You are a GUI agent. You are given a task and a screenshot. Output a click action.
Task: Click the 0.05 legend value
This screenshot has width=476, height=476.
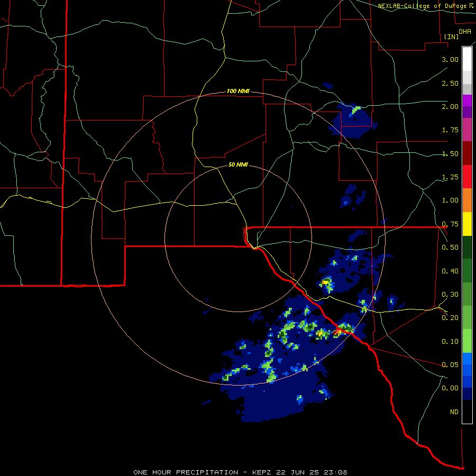(x=450, y=364)
